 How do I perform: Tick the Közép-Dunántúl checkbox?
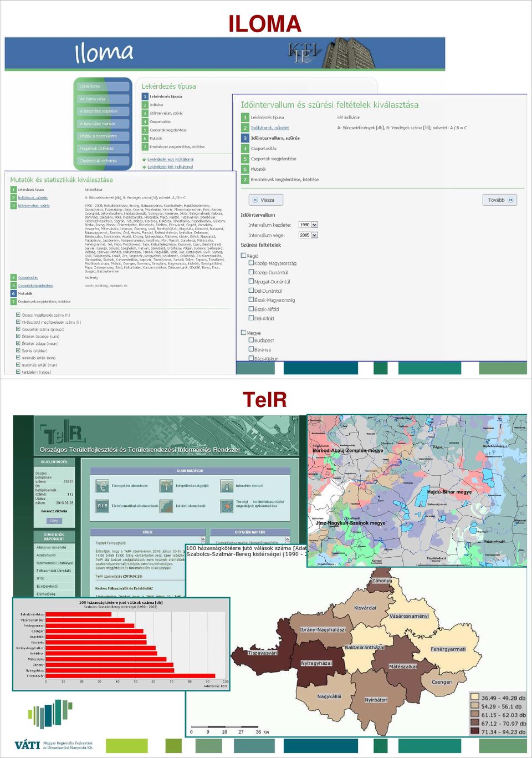click(251, 272)
